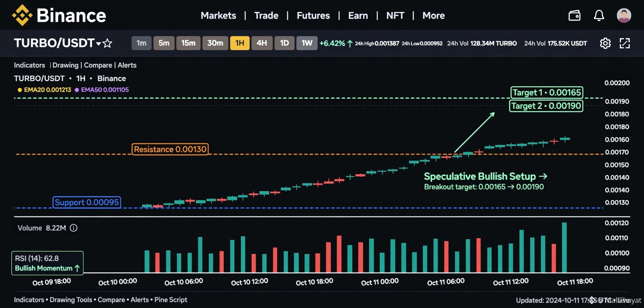Screen dimensions: 644x308
Task: Select the 1m timeframe
Action: 141,43
